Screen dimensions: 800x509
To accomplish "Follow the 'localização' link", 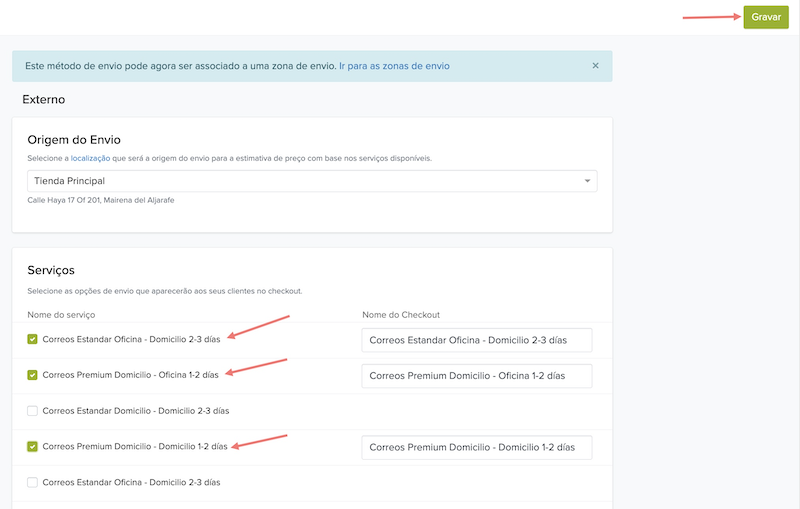I will 90,158.
